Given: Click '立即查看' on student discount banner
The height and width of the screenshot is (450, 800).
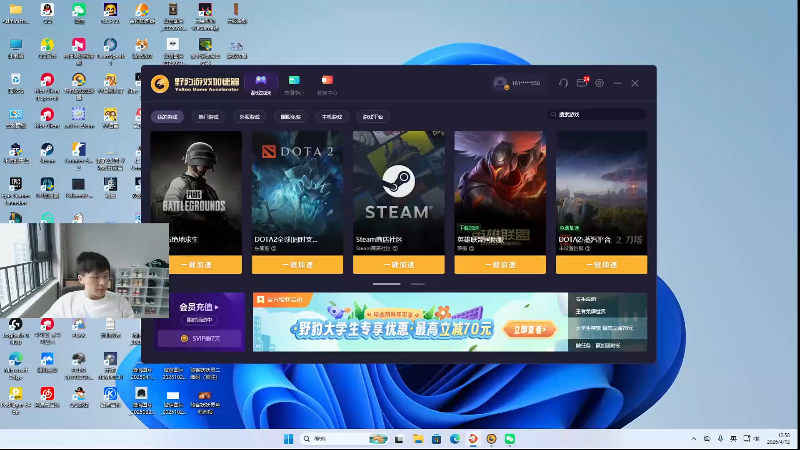Looking at the screenshot, I should 530,330.
